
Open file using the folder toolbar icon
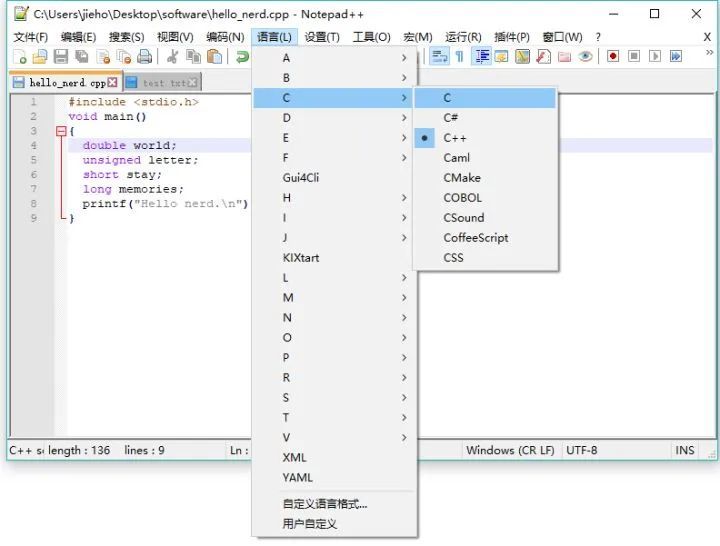(40, 57)
